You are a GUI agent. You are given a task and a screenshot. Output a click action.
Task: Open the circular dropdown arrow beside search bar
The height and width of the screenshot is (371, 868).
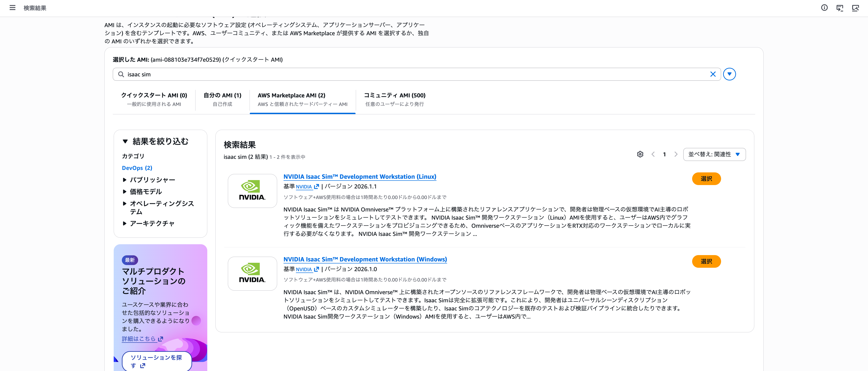tap(729, 74)
